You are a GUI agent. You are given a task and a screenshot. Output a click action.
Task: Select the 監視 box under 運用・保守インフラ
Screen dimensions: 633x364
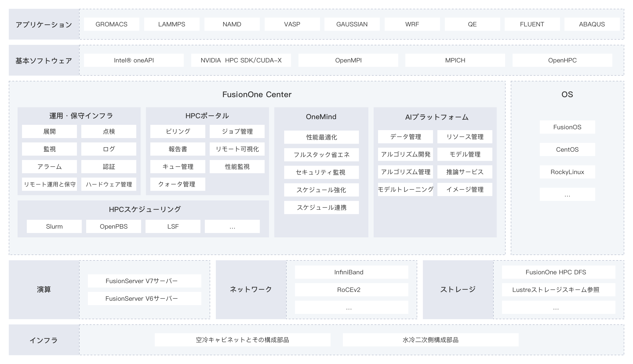coord(49,149)
